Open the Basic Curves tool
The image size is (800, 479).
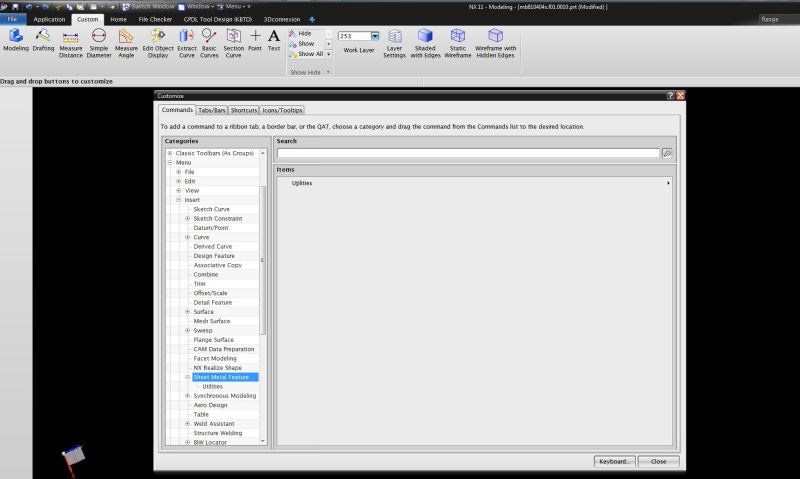point(209,43)
